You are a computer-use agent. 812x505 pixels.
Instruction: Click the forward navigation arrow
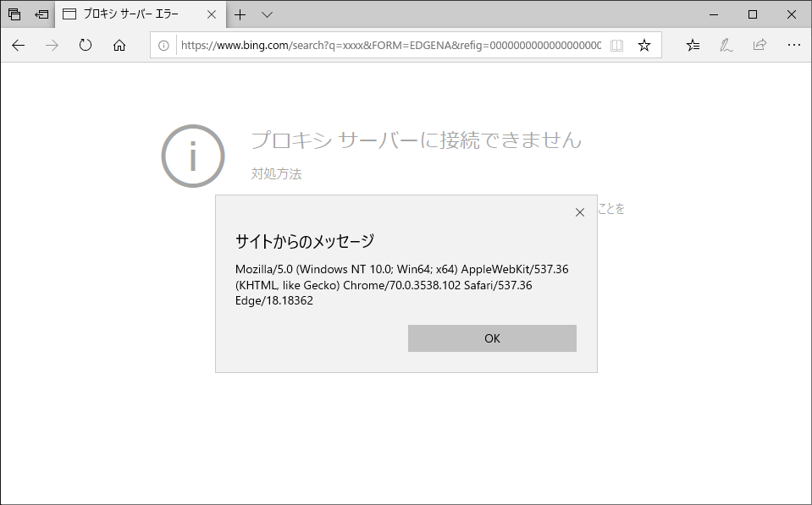click(x=52, y=46)
